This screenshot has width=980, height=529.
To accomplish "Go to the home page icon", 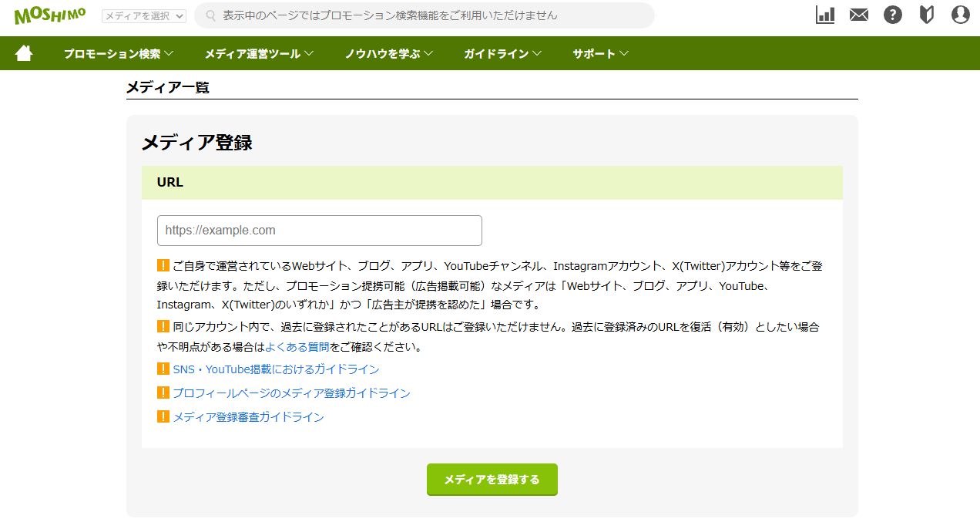I will click(24, 53).
